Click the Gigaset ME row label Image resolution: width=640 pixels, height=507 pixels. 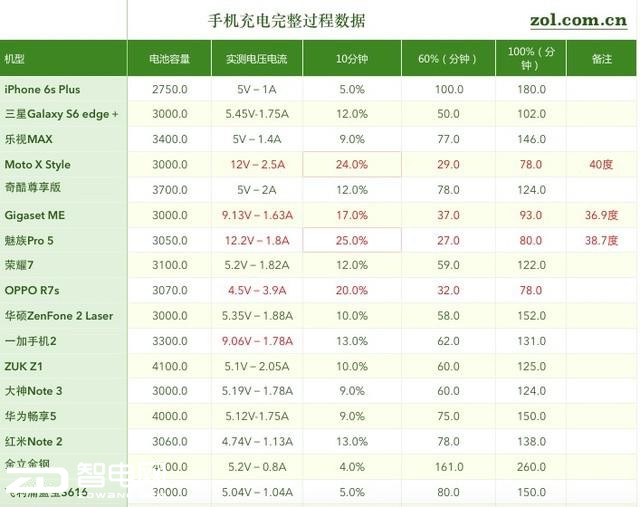click(x=34, y=215)
